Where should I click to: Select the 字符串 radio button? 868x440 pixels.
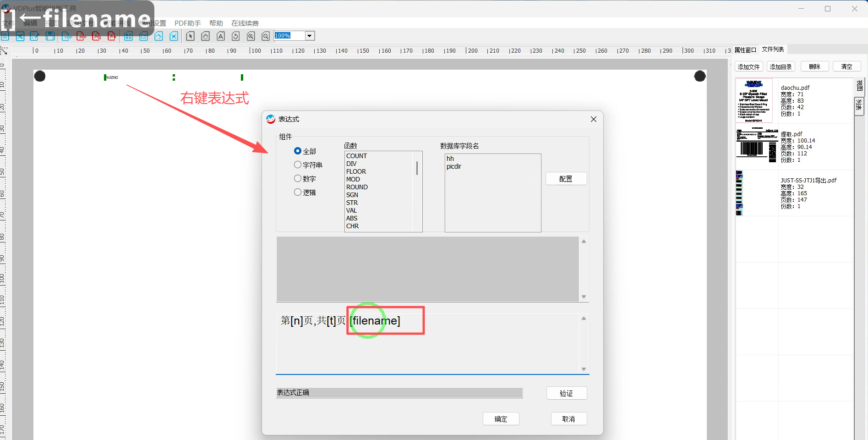click(298, 165)
